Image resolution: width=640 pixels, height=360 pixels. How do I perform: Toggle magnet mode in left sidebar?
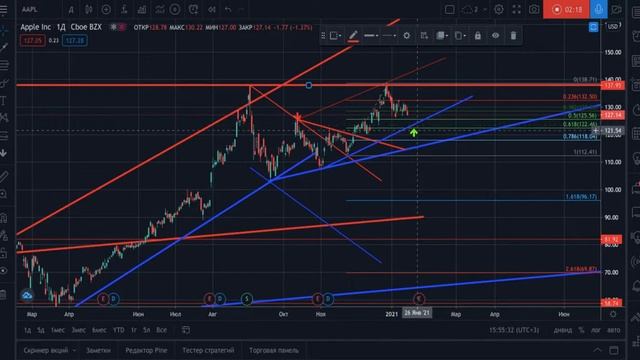pyautogui.click(x=4, y=218)
